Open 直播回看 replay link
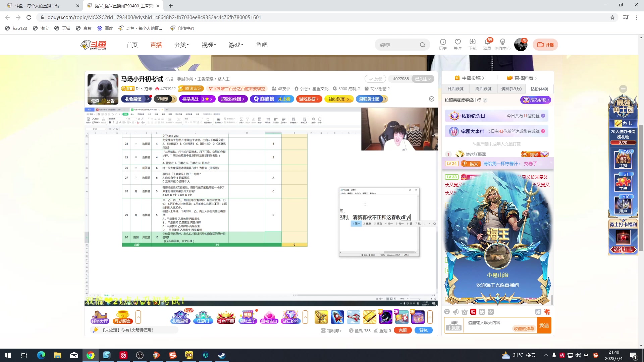This screenshot has height=362, width=644. 522,78
